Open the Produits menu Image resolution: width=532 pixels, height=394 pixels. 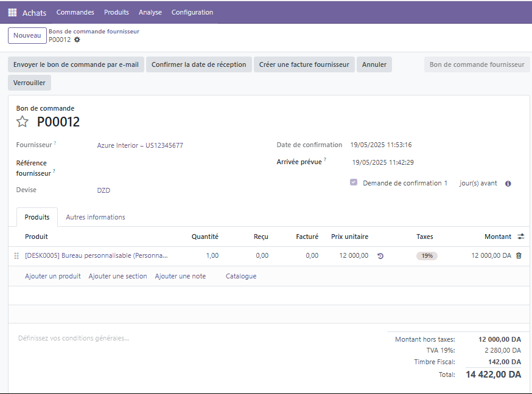tap(116, 12)
